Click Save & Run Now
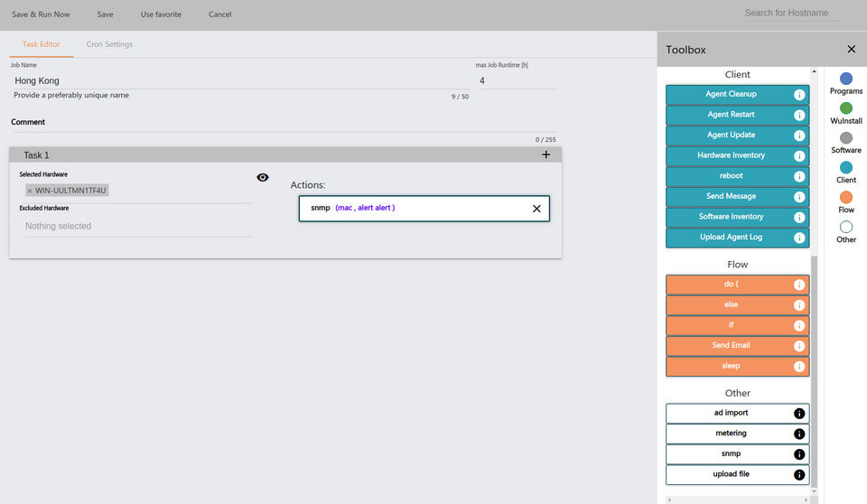This screenshot has height=504, width=867. 41,14
